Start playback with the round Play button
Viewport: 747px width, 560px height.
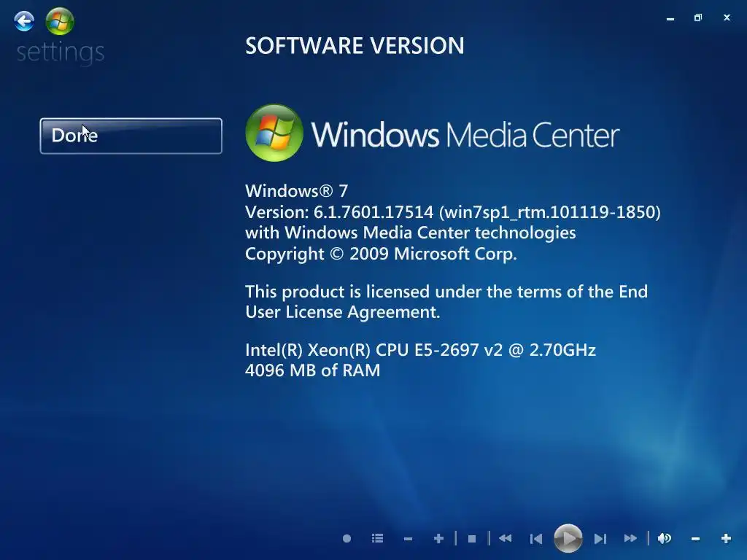(568, 539)
